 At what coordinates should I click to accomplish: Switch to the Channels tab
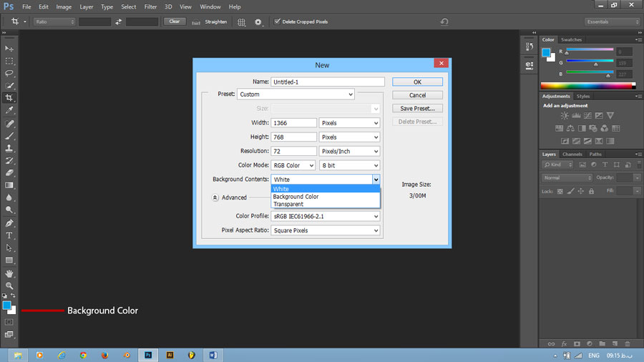(572, 155)
